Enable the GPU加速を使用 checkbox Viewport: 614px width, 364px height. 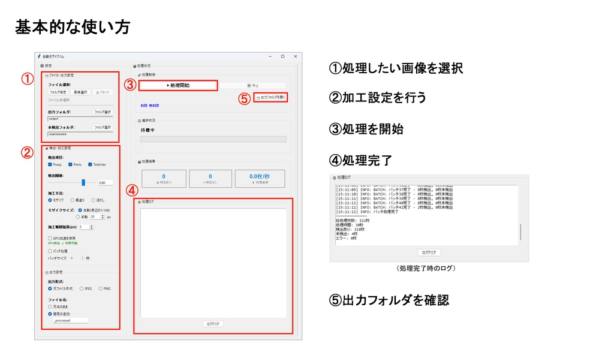click(x=50, y=238)
